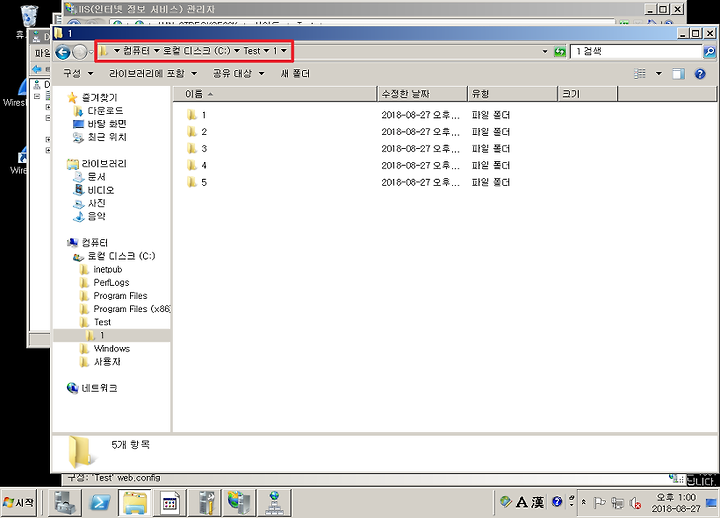Viewport: 720px width, 518px height.
Task: Select 로컬 디스크 (C:) in the tree
Action: pos(121,256)
